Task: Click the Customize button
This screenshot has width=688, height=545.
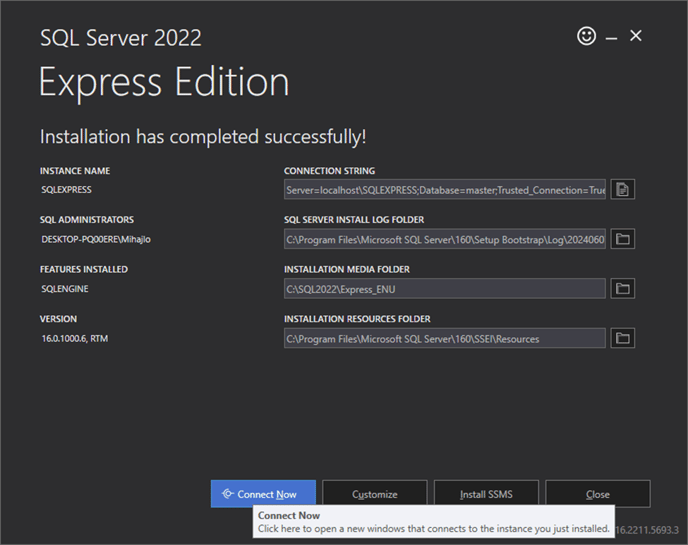Action: point(375,494)
